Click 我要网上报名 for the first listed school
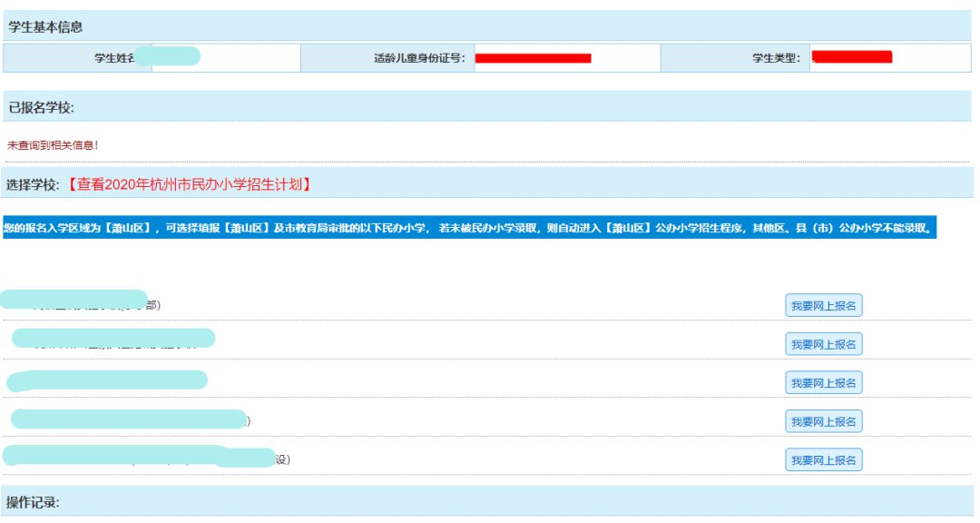Screen dimensions: 980x523 (x=823, y=306)
